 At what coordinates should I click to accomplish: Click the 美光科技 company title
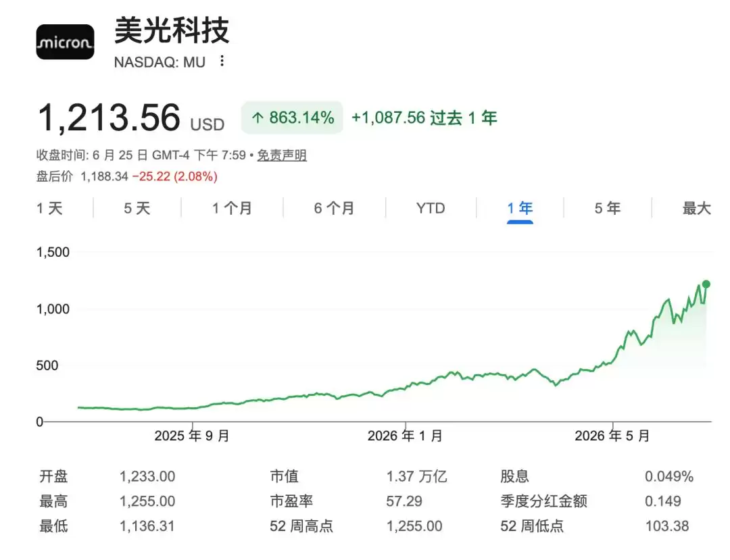click(172, 30)
